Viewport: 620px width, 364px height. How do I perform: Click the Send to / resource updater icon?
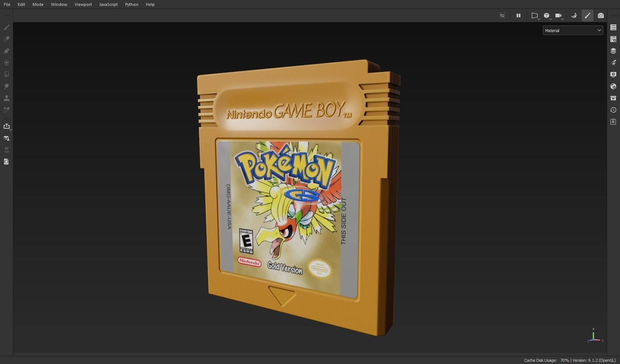pyautogui.click(x=7, y=138)
